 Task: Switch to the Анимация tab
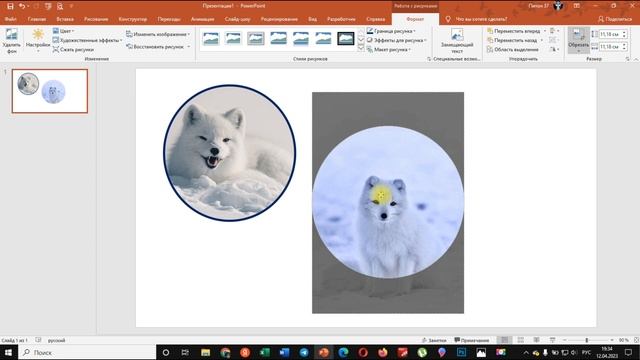click(x=202, y=19)
